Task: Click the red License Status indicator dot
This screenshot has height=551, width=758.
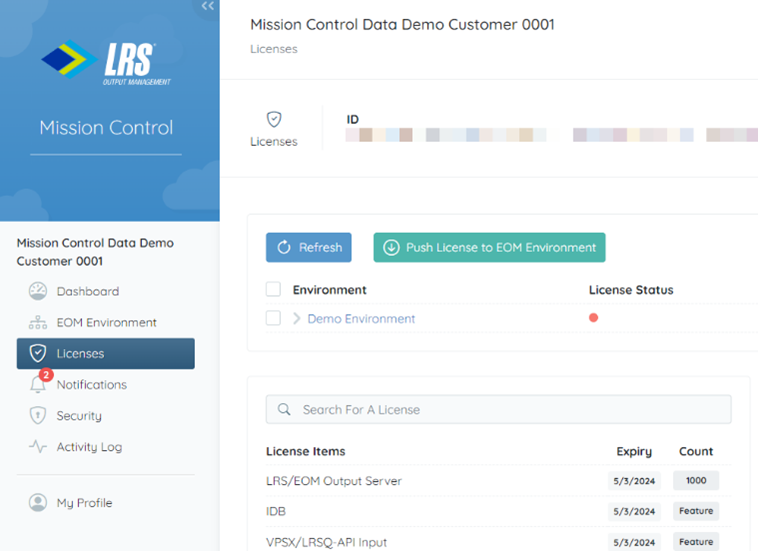Action: (x=593, y=318)
